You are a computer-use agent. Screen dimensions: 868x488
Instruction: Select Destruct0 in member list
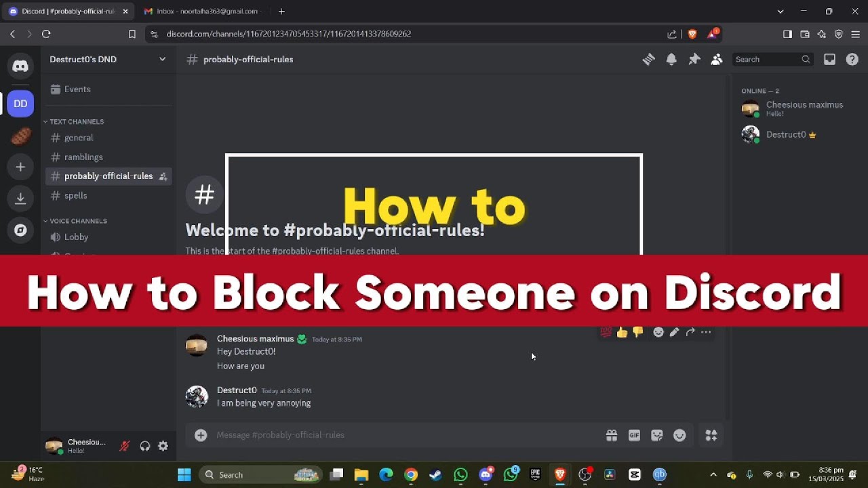[x=797, y=134]
